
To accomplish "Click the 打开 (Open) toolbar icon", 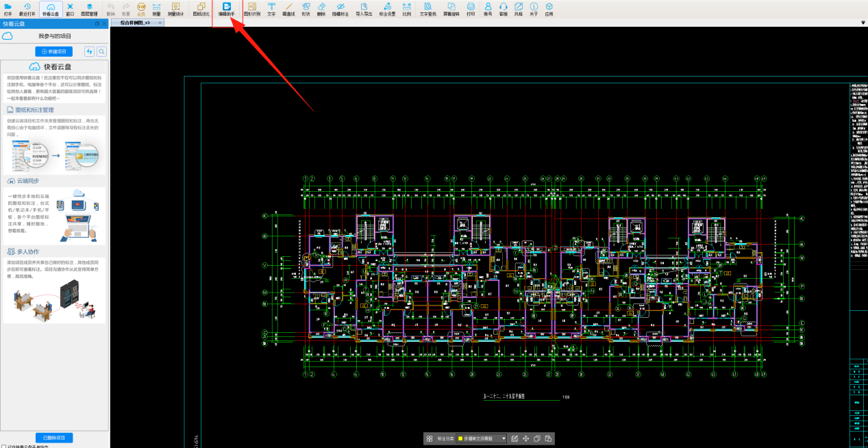I will 8,9.
